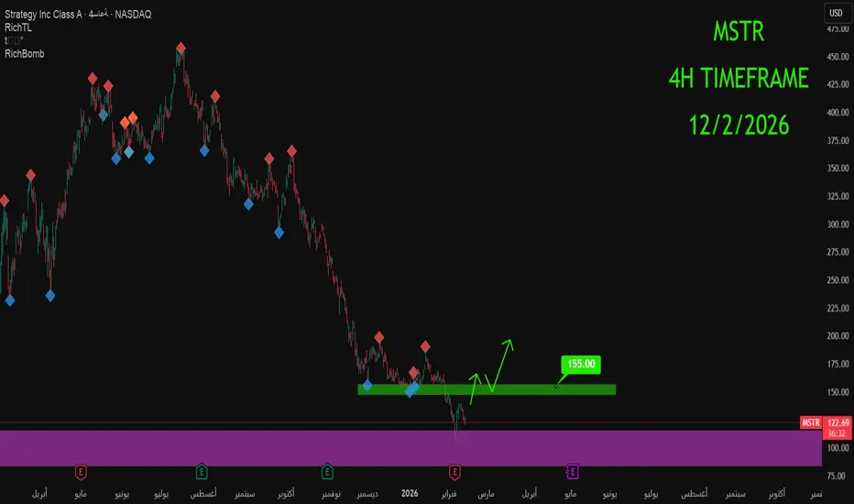Image resolution: width=854 pixels, height=504 pixels.
Task: Click the 350.00 price axis label
Action: click(838, 169)
